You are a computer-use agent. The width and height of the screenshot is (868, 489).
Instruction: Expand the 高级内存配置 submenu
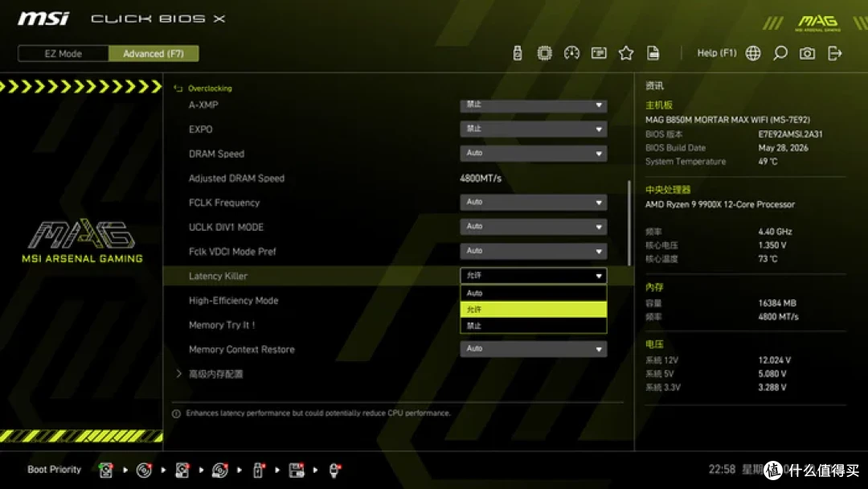(216, 374)
